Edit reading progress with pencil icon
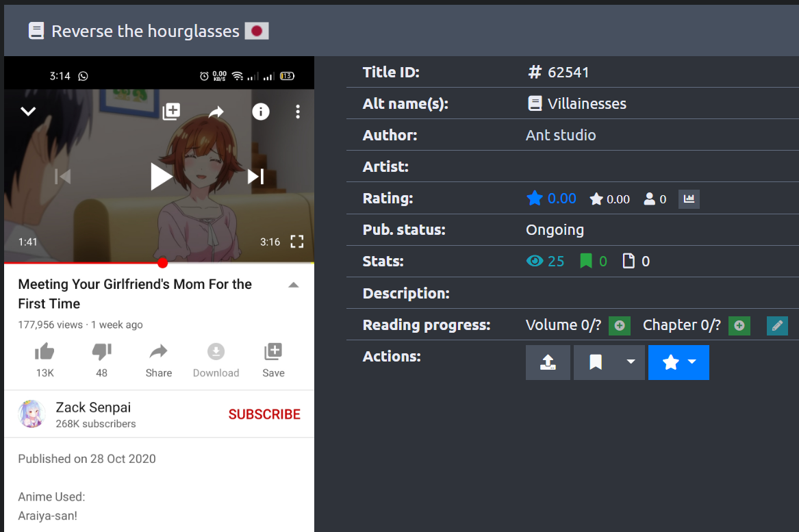This screenshot has width=799, height=532. pos(777,326)
